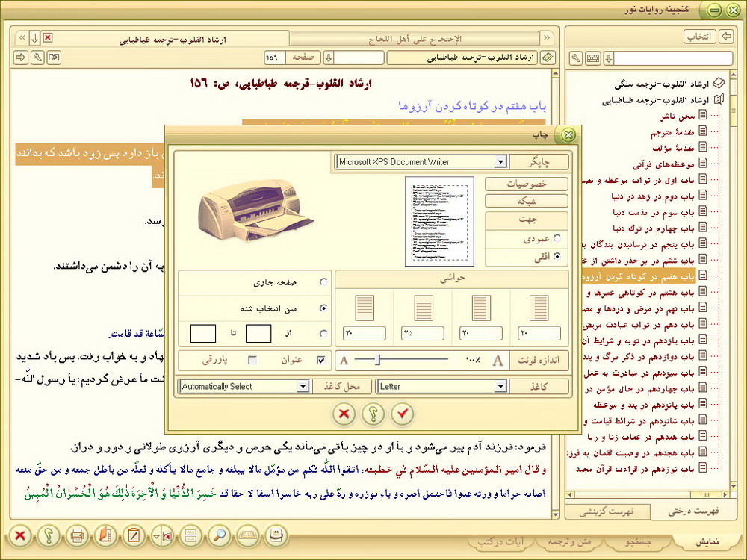Open print dialog help question mark button
Screen dimensions: 747x560
point(373,414)
